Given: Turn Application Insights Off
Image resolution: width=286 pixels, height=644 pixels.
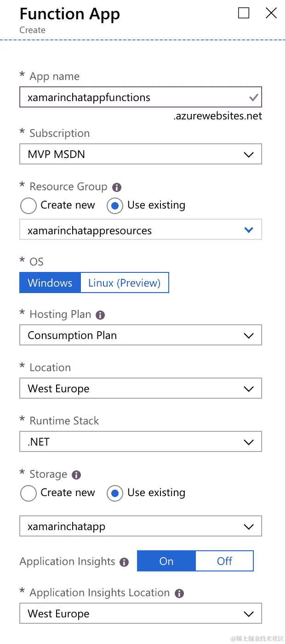Looking at the screenshot, I should coord(224,561).
